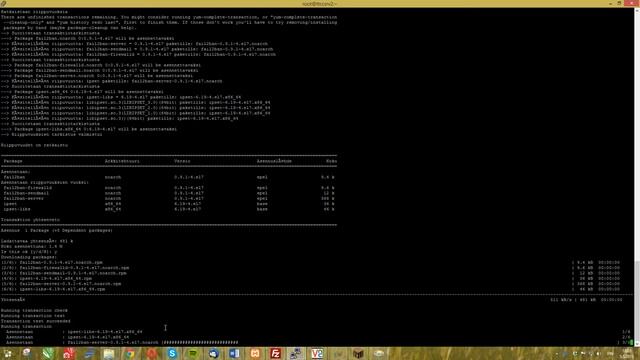The image size is (640, 360).
Task: Open the network icon in system tray
Action: pyautogui.click(x=591, y=354)
